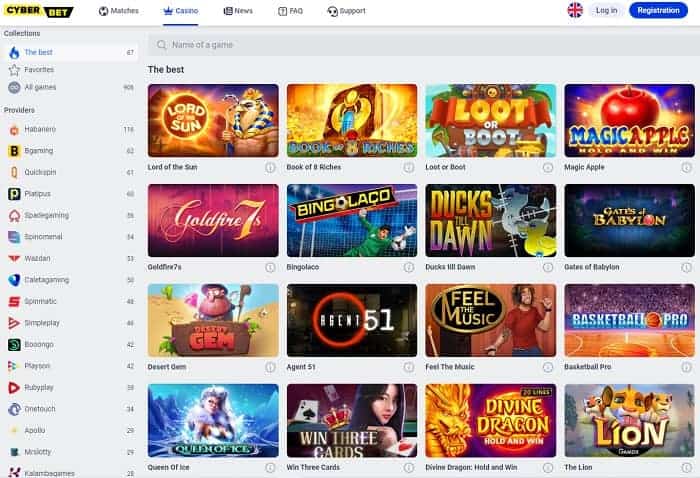Focus the Name of a game search field

tap(424, 45)
